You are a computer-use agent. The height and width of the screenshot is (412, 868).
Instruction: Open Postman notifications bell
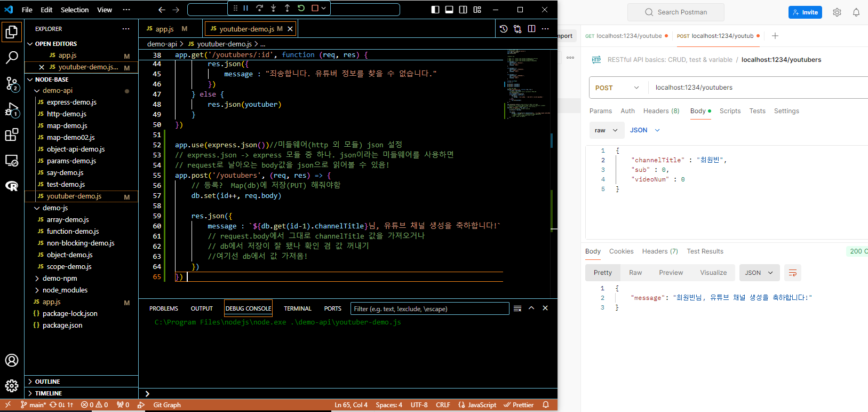click(x=856, y=12)
